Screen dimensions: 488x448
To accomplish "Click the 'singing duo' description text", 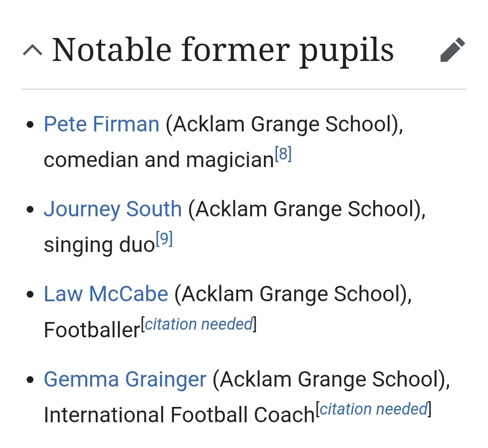I will (x=99, y=245).
